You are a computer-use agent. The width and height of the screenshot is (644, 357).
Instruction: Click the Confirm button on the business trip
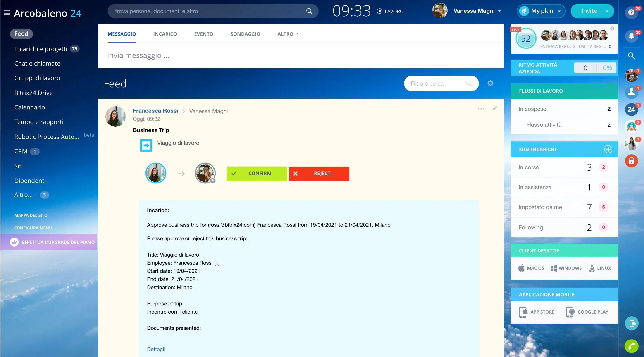pos(257,174)
